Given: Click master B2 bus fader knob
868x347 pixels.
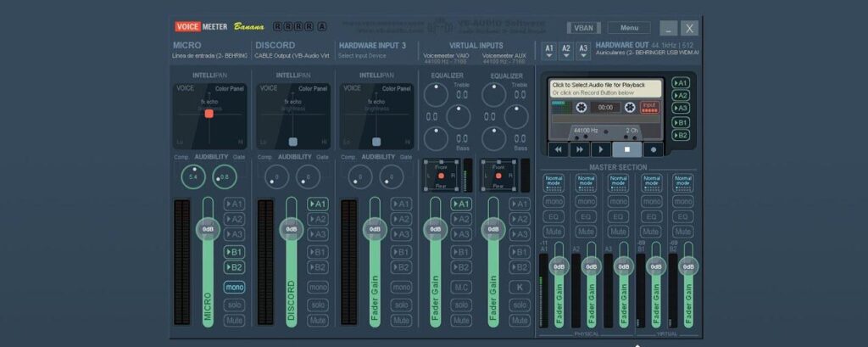Looking at the screenshot, I should 688,266.
